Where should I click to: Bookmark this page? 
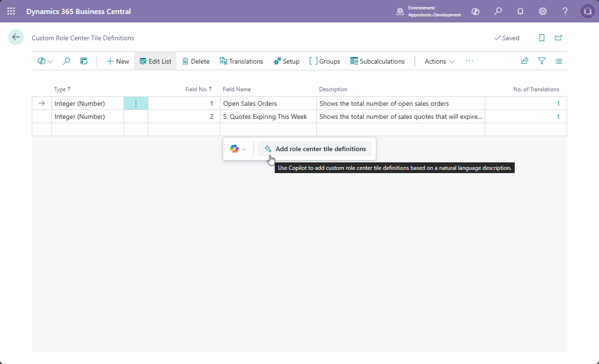[x=542, y=38]
